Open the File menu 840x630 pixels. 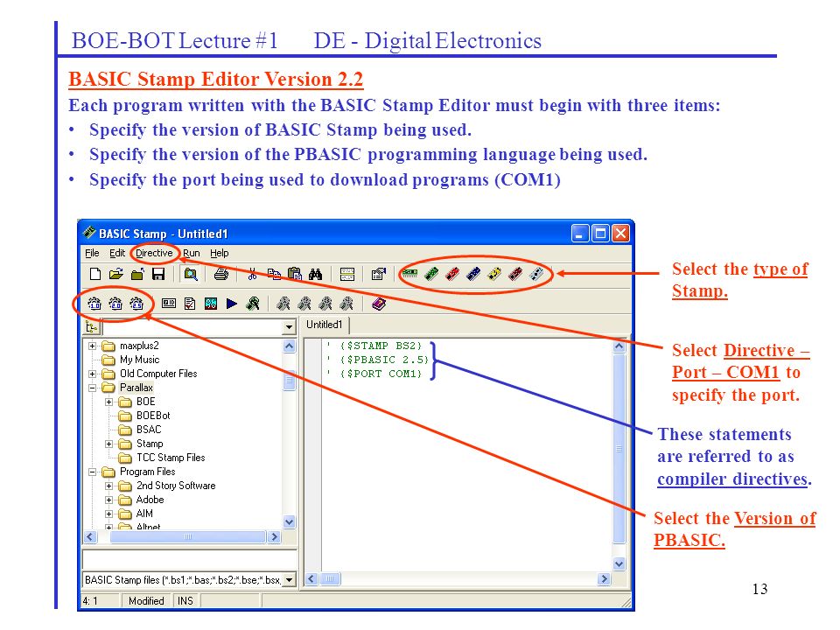(x=92, y=253)
